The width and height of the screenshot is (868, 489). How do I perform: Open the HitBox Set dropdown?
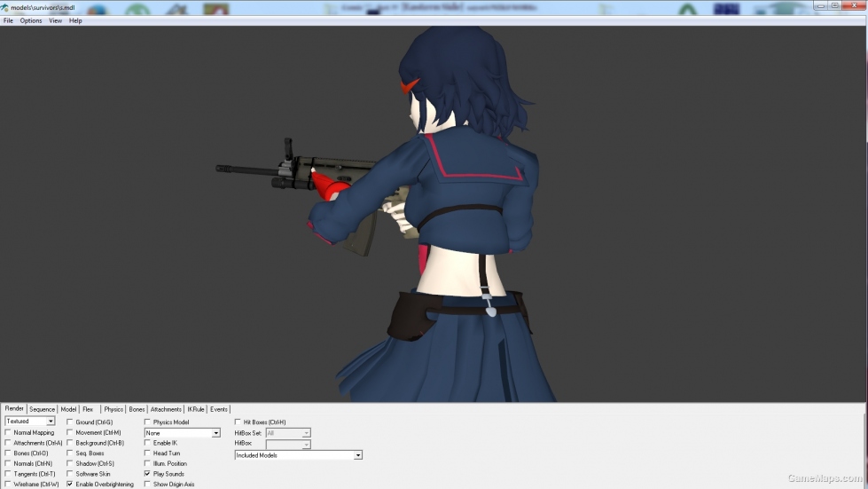coord(288,433)
